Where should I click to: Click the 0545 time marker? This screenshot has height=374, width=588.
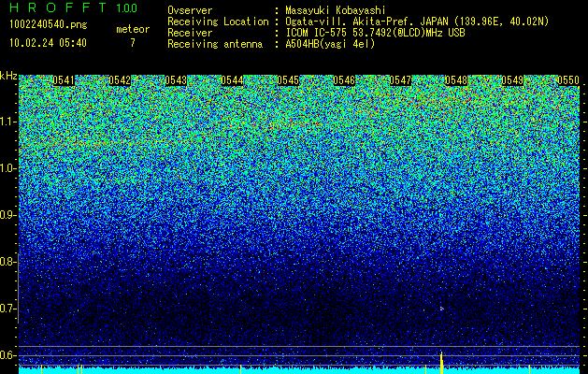click(x=288, y=80)
